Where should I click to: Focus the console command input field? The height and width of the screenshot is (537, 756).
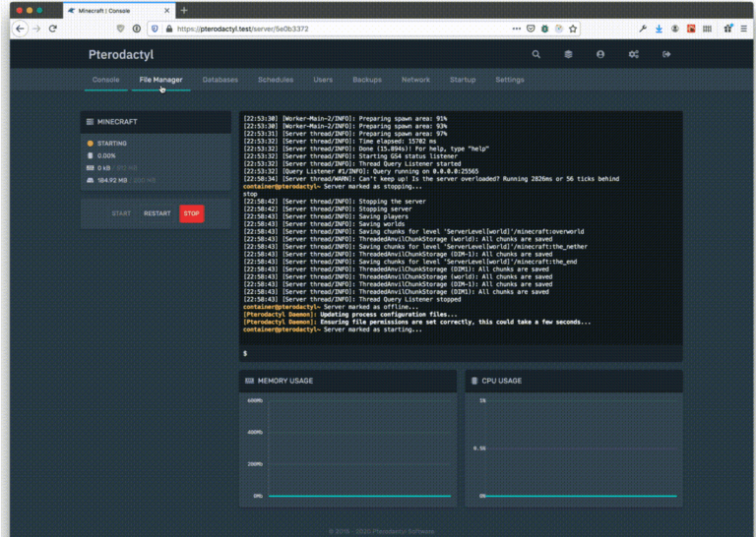pos(461,353)
